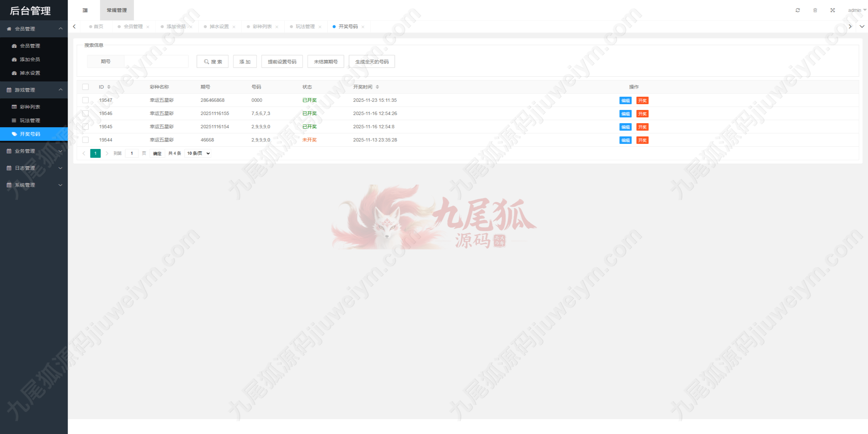The image size is (868, 434).
Task: Open the admin user dropdown
Action: [x=856, y=10]
